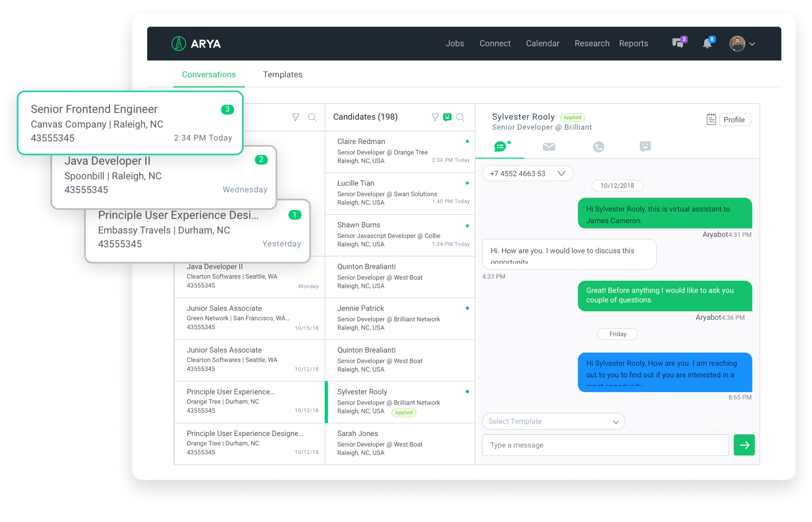This screenshot has height=522, width=812.
Task: Click the chatbot channel icon
Action: tap(645, 146)
